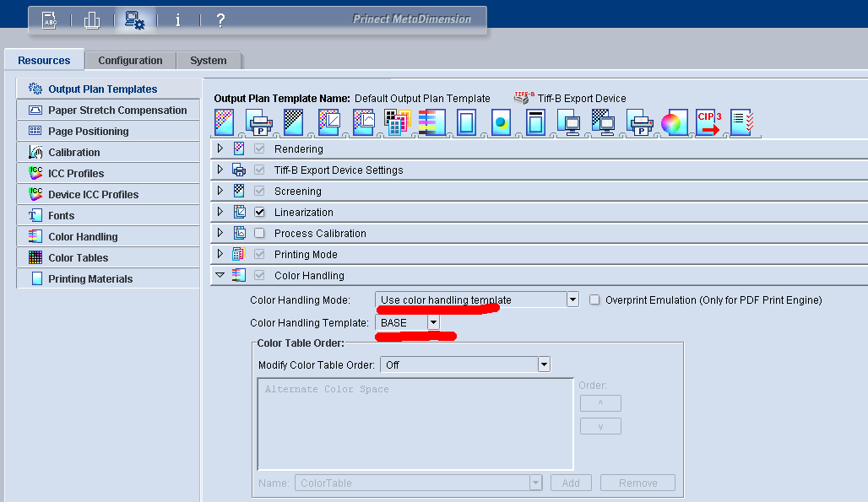Click the Order move-up button
This screenshot has height=502, width=868.
[600, 403]
